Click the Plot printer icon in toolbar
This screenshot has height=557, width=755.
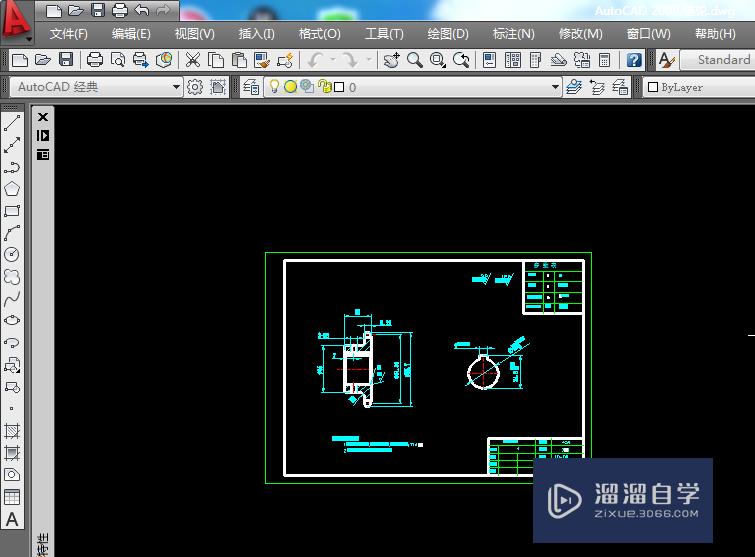pos(94,60)
